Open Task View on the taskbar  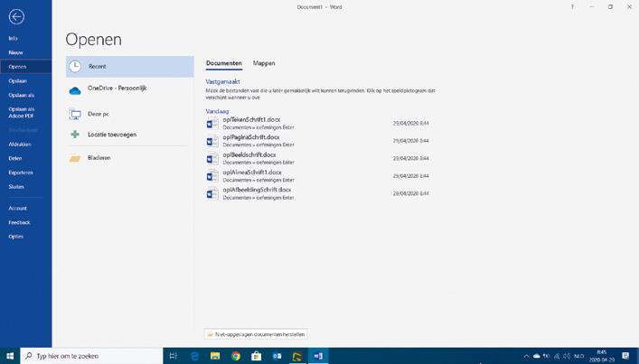point(173,356)
